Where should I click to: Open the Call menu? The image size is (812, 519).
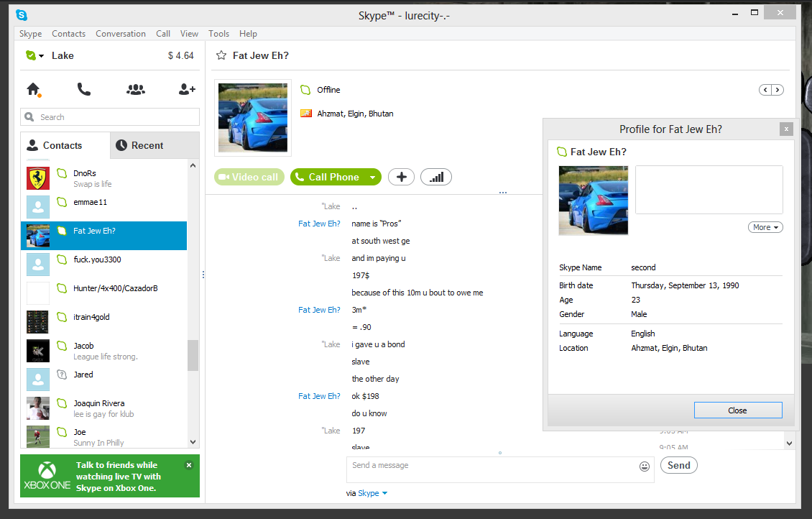pos(163,34)
